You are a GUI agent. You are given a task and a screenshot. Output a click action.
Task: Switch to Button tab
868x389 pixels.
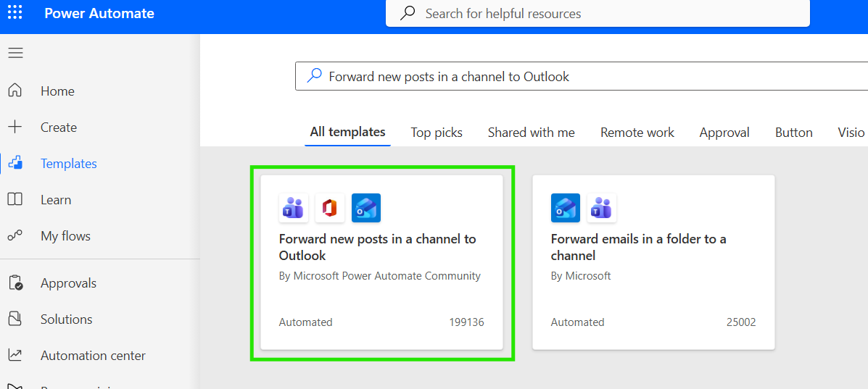click(x=794, y=133)
